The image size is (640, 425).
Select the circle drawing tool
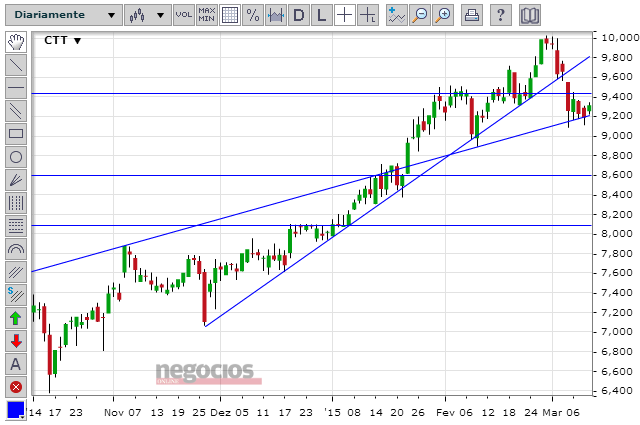click(16, 157)
